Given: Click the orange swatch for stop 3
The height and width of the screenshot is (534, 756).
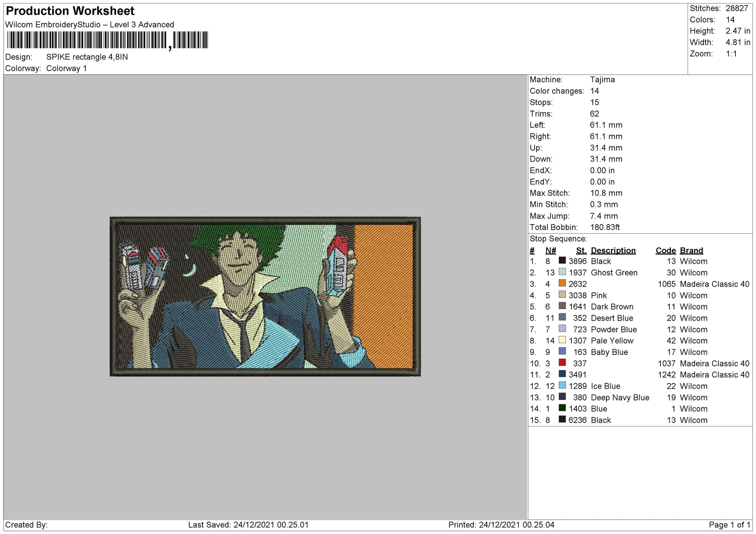Looking at the screenshot, I should click(562, 283).
